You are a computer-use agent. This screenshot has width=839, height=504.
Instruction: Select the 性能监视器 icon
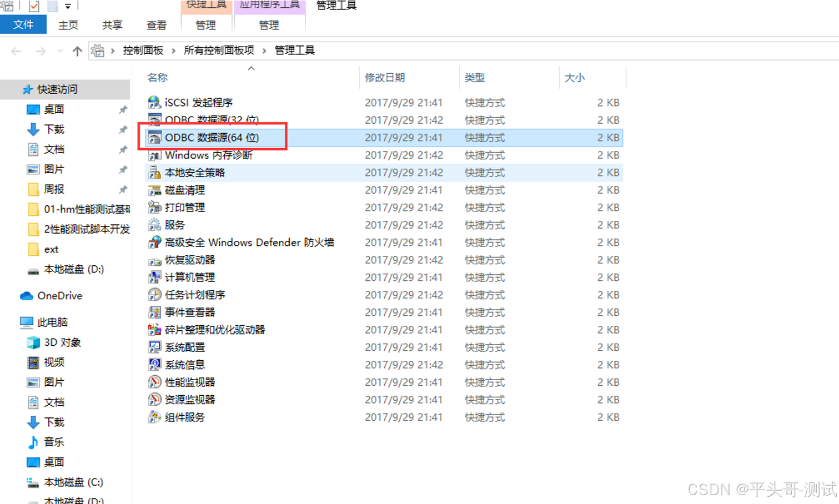[x=154, y=382]
